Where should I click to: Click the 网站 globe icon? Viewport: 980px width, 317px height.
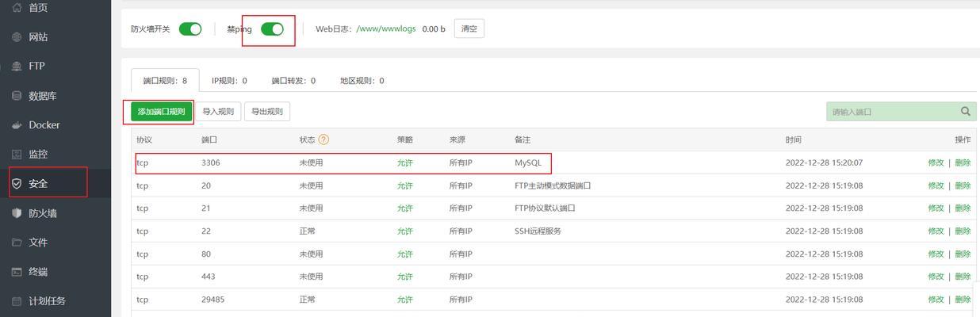17,37
